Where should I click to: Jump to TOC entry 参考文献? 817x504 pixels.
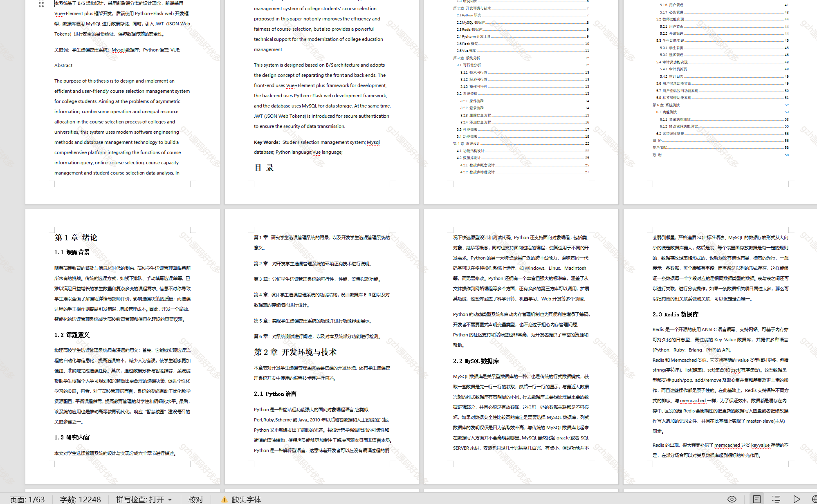(660, 148)
